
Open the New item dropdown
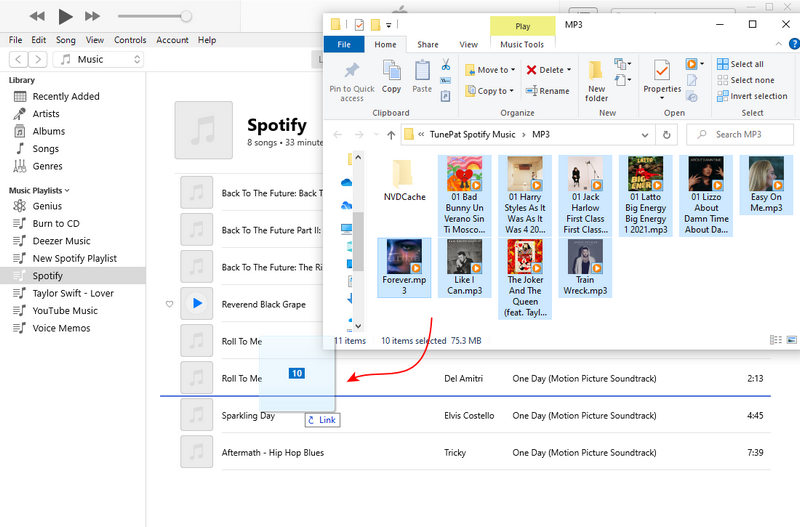(x=623, y=64)
